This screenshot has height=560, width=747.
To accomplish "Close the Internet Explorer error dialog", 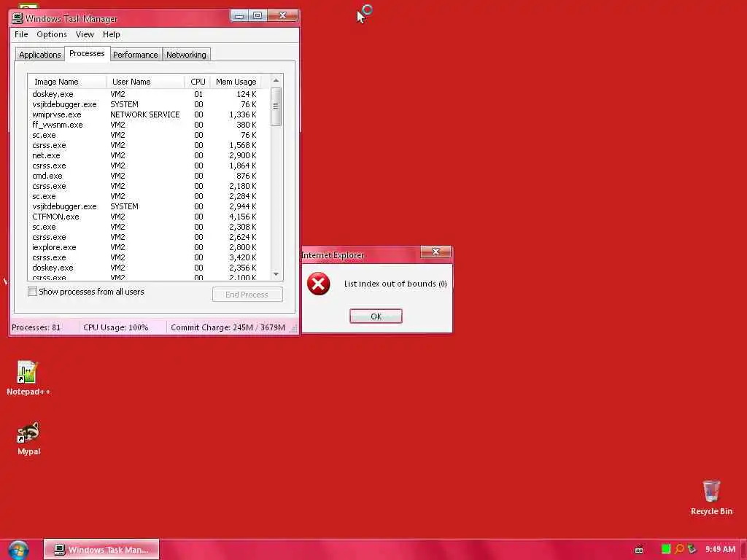I will (436, 252).
